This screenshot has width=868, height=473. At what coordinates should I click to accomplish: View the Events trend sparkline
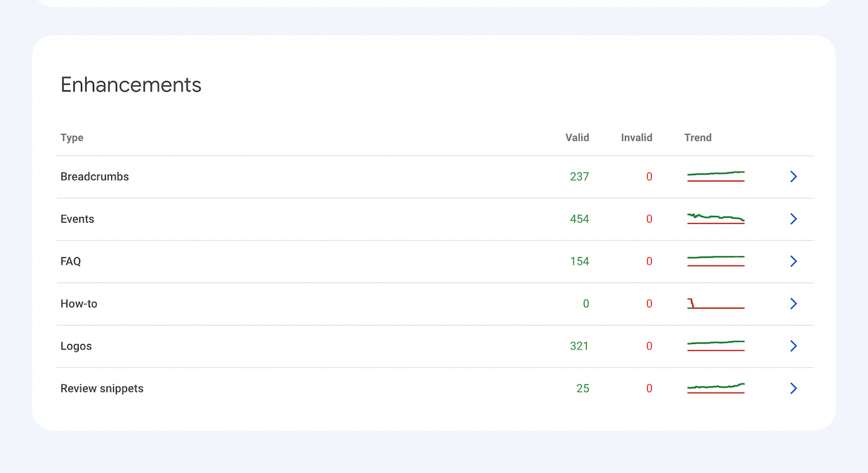coord(716,219)
